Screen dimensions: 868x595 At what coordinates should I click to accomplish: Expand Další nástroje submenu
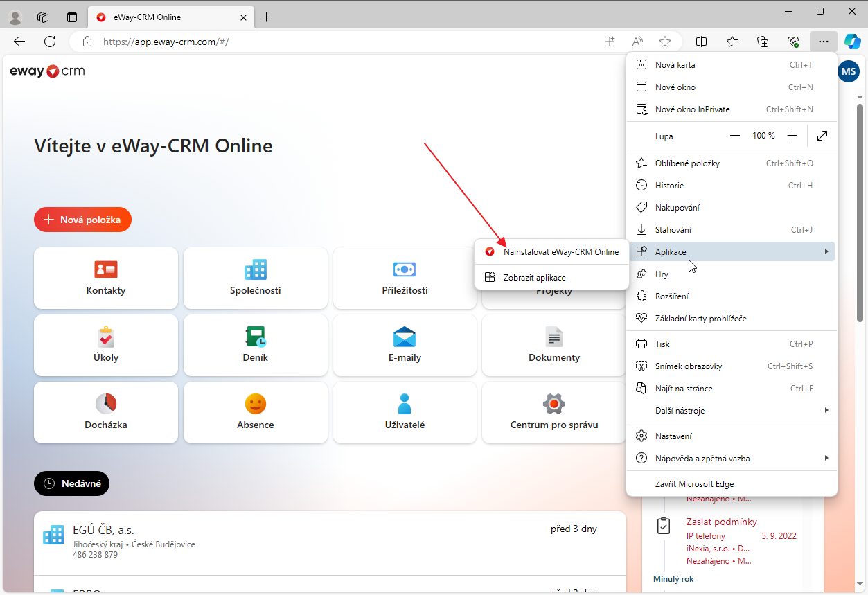[732, 411]
